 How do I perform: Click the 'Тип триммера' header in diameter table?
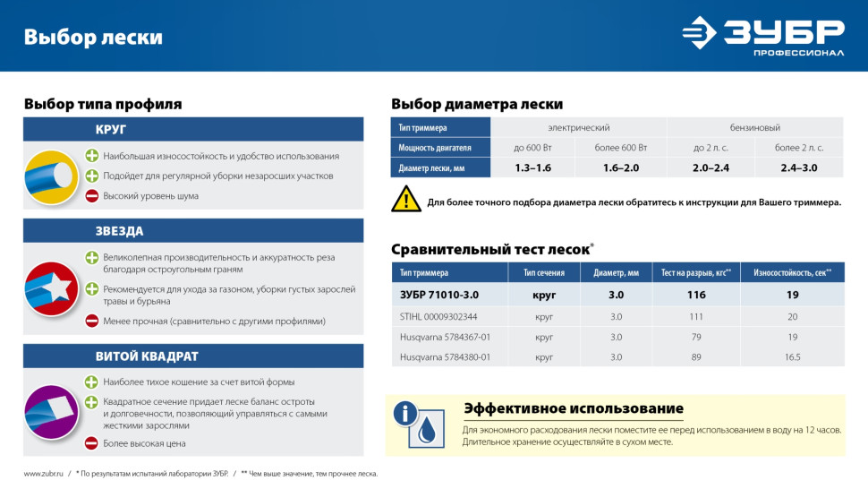pyautogui.click(x=440, y=127)
